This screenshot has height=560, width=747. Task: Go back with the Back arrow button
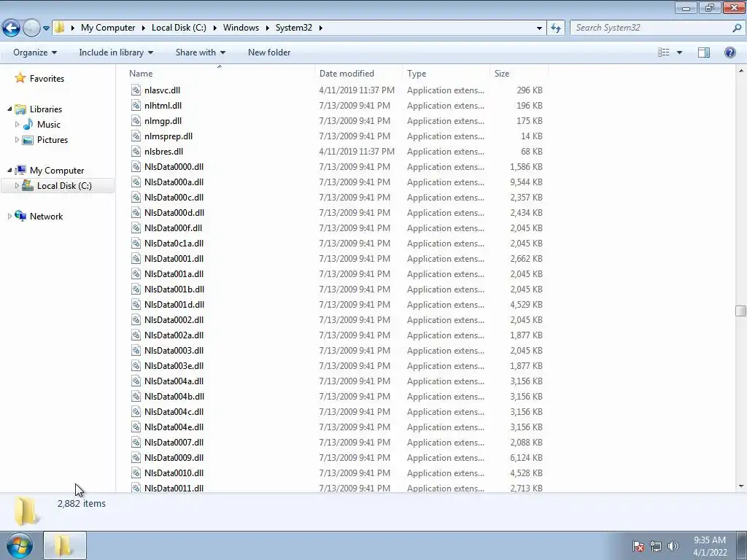pyautogui.click(x=12, y=28)
